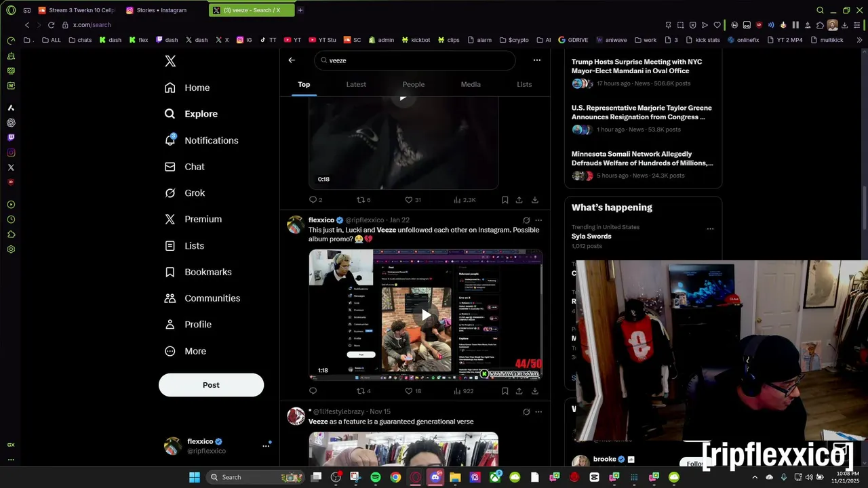Switch to the Media tab
The width and height of the screenshot is (868, 488).
471,85
